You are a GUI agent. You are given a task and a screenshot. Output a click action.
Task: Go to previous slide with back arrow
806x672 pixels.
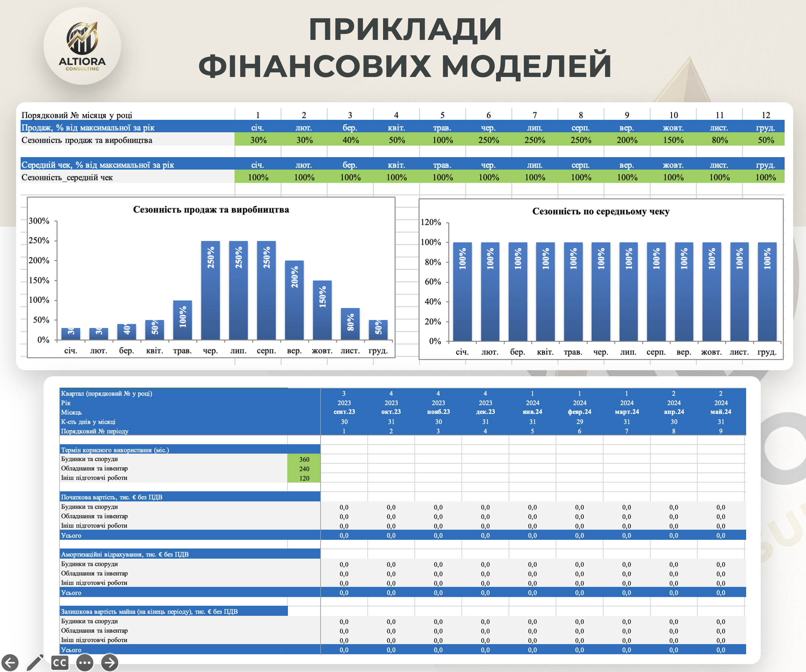tap(10, 663)
